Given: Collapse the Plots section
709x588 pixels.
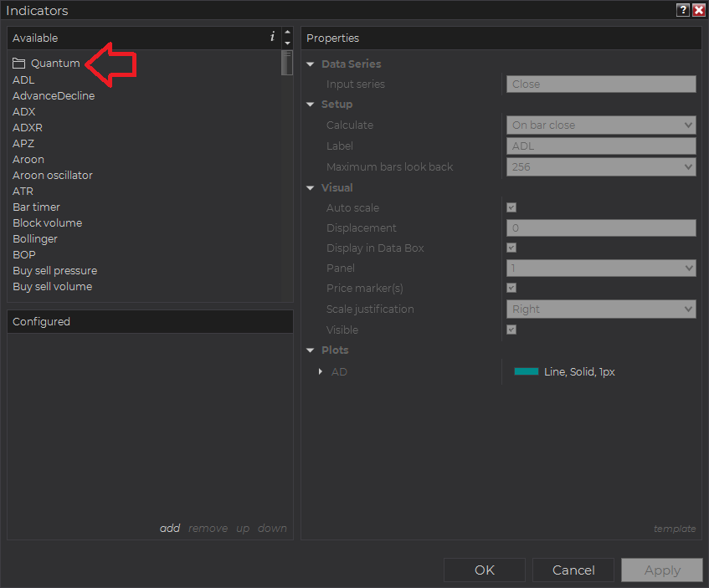Looking at the screenshot, I should (x=311, y=350).
